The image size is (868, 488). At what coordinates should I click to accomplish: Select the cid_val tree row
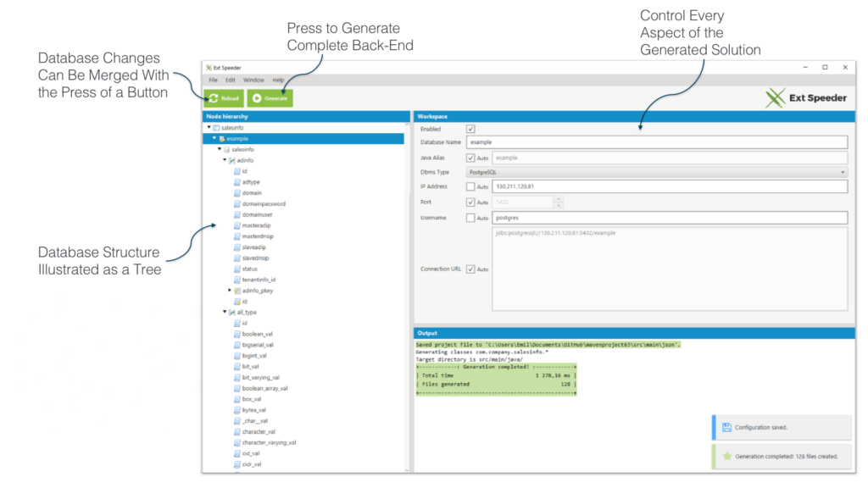pyautogui.click(x=304, y=453)
